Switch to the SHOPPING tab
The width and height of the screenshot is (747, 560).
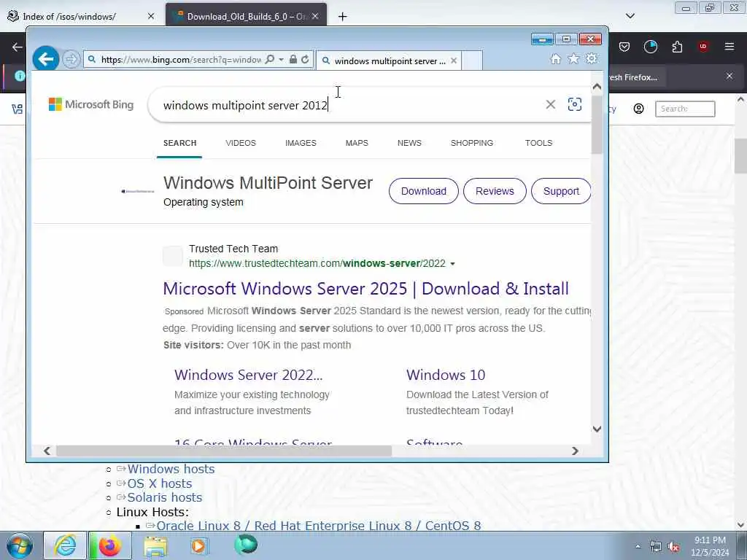(x=472, y=143)
